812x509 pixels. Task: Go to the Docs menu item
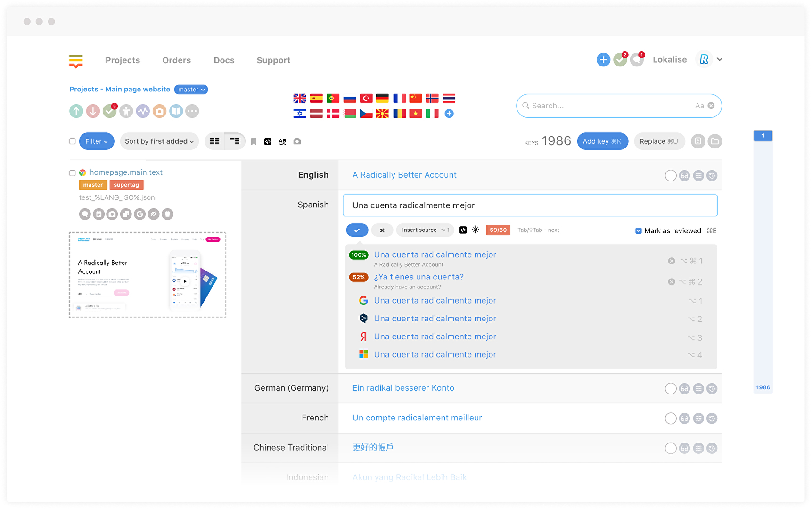(224, 60)
